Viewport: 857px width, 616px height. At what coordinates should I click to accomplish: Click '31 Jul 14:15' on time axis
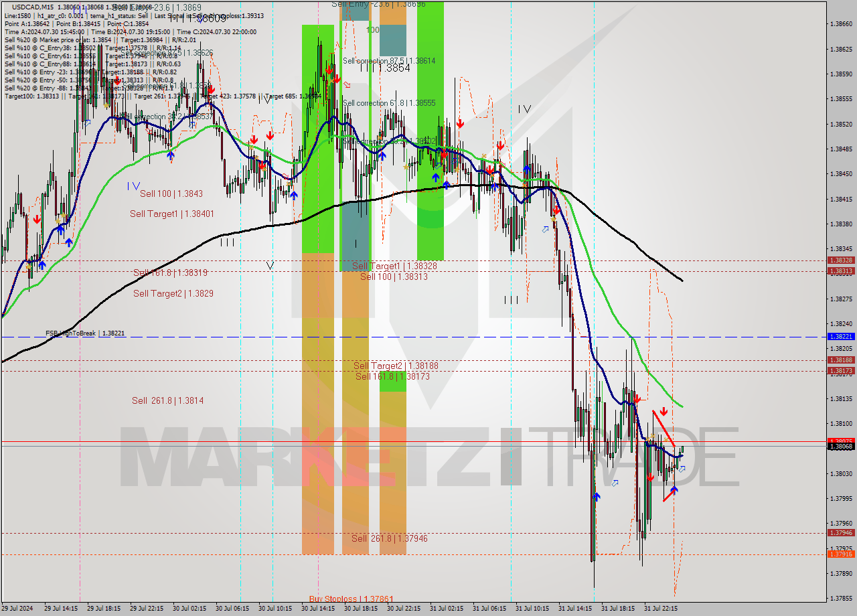[575, 609]
